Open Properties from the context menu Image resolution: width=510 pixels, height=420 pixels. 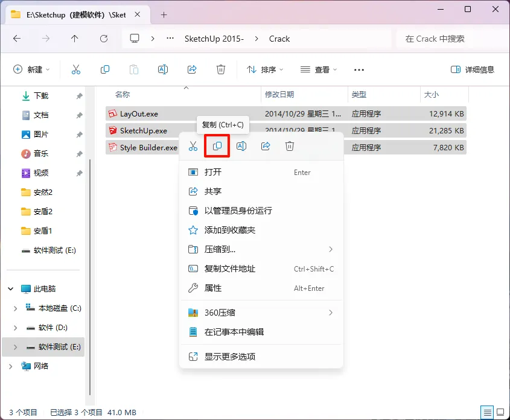(x=261, y=288)
